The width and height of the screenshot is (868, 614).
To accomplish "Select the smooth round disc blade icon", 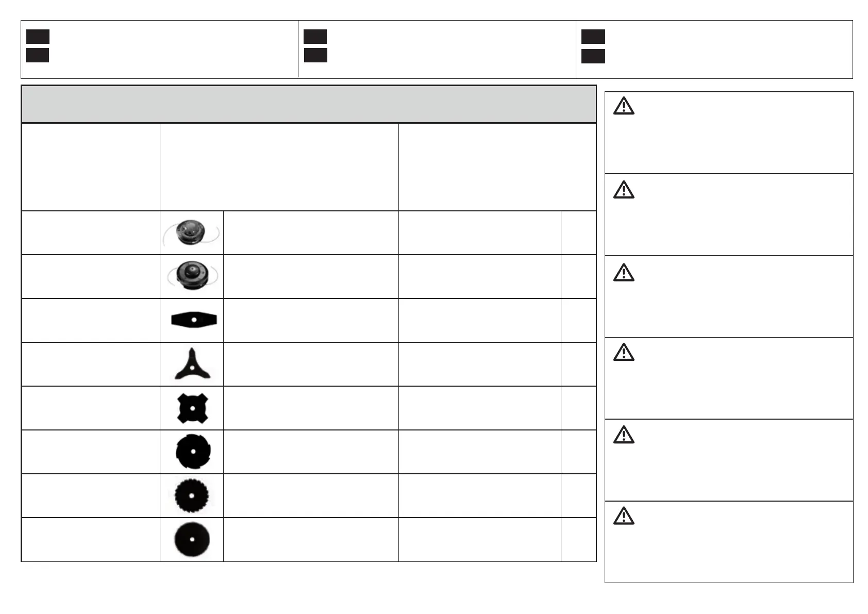I will pos(191,539).
